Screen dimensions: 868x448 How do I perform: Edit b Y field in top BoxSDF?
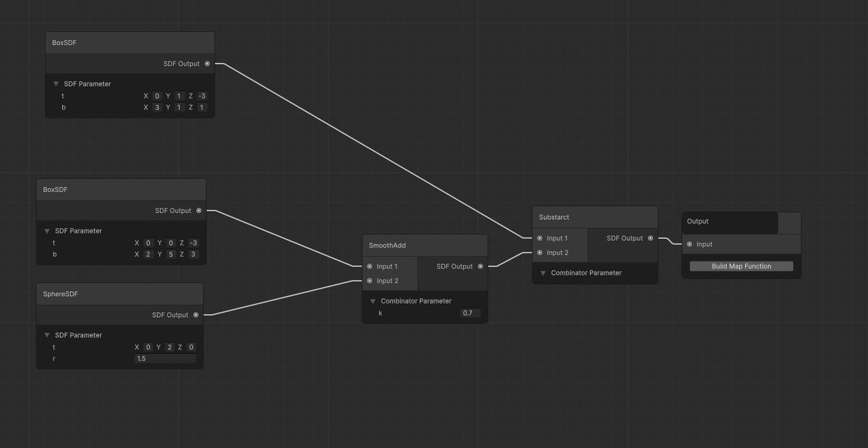coord(179,108)
